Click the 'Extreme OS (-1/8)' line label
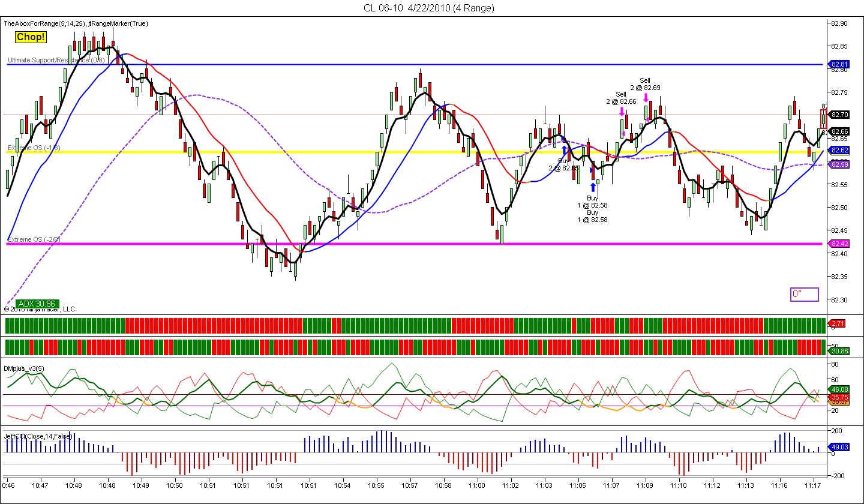The width and height of the screenshot is (864, 504). (x=34, y=148)
